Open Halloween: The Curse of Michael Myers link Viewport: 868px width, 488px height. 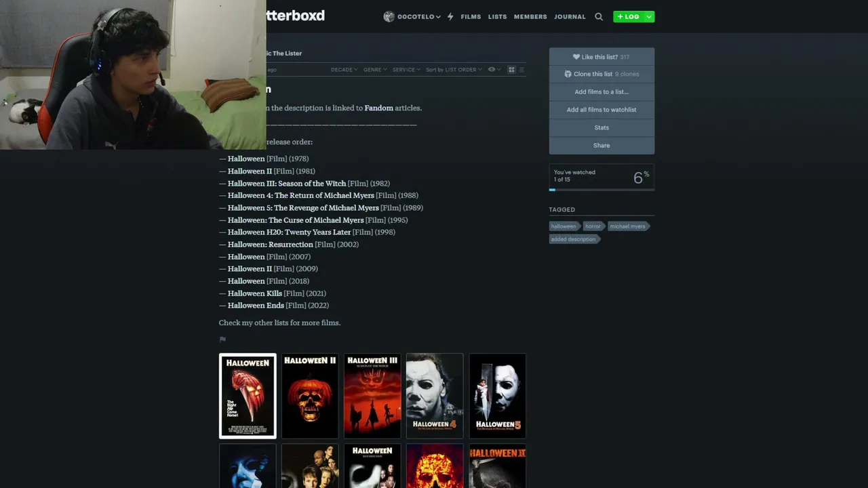point(296,220)
